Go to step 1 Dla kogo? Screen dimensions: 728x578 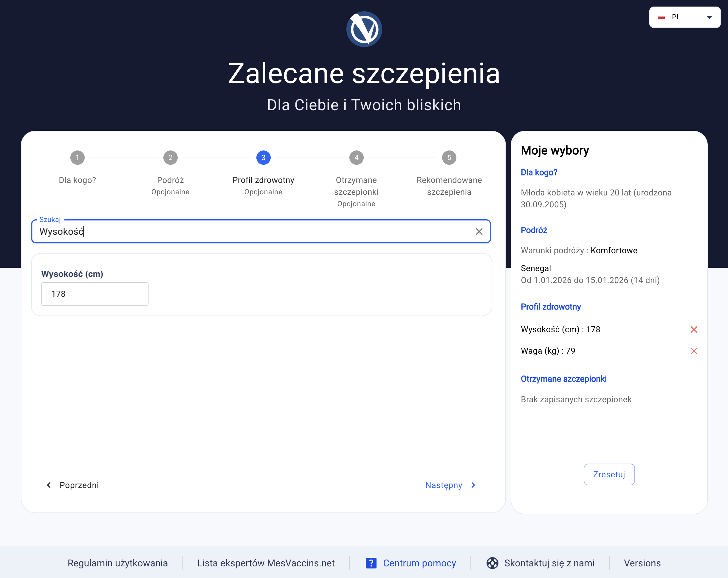point(77,158)
